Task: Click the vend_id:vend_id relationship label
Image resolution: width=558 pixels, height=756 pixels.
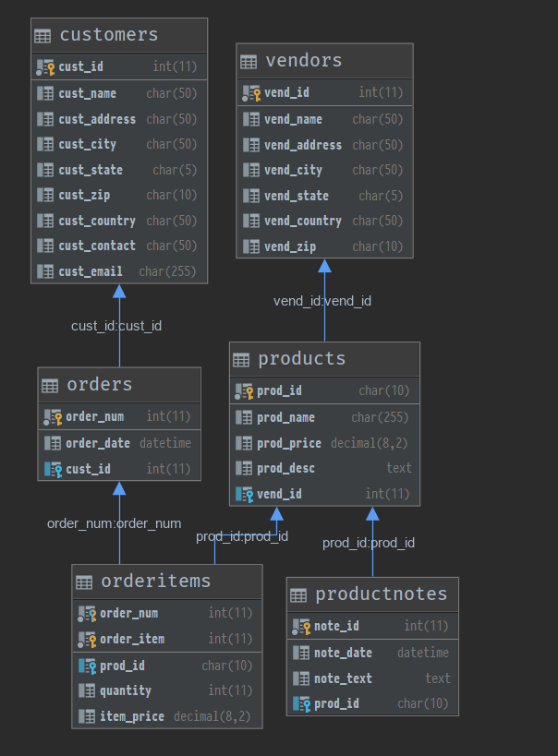Action: (322, 301)
